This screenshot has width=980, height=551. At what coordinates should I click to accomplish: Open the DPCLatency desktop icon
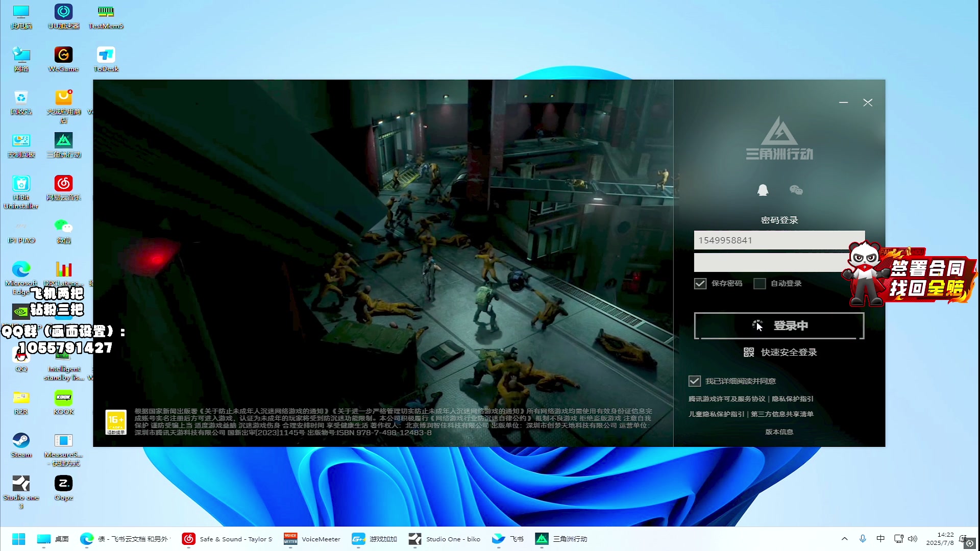(x=63, y=273)
